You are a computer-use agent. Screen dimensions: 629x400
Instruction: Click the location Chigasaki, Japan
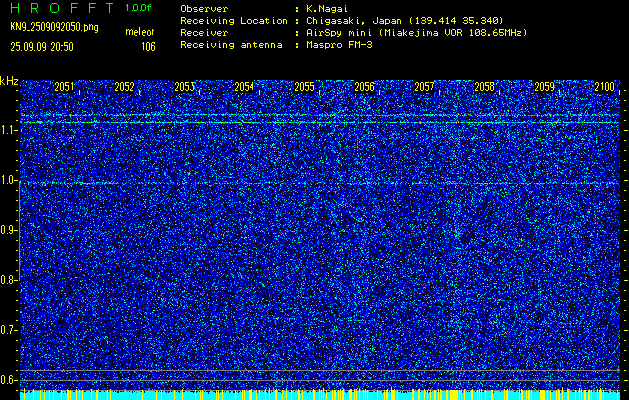(x=354, y=21)
